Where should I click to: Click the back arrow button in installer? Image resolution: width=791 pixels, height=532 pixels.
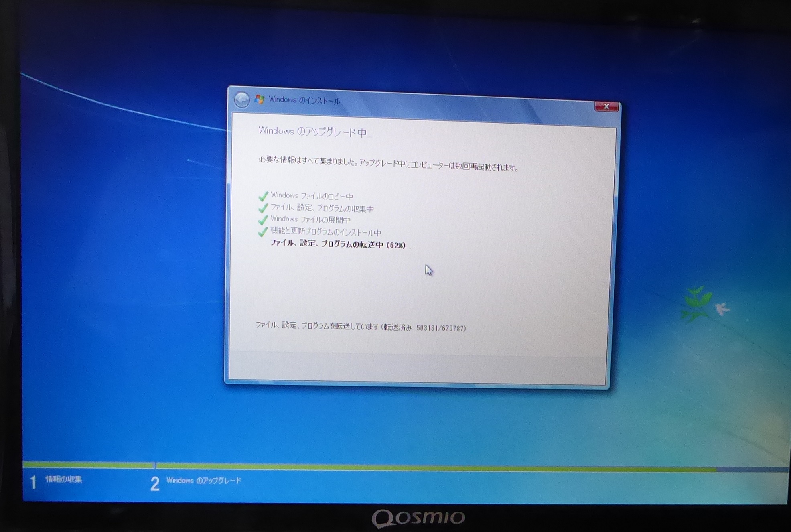coord(242,99)
